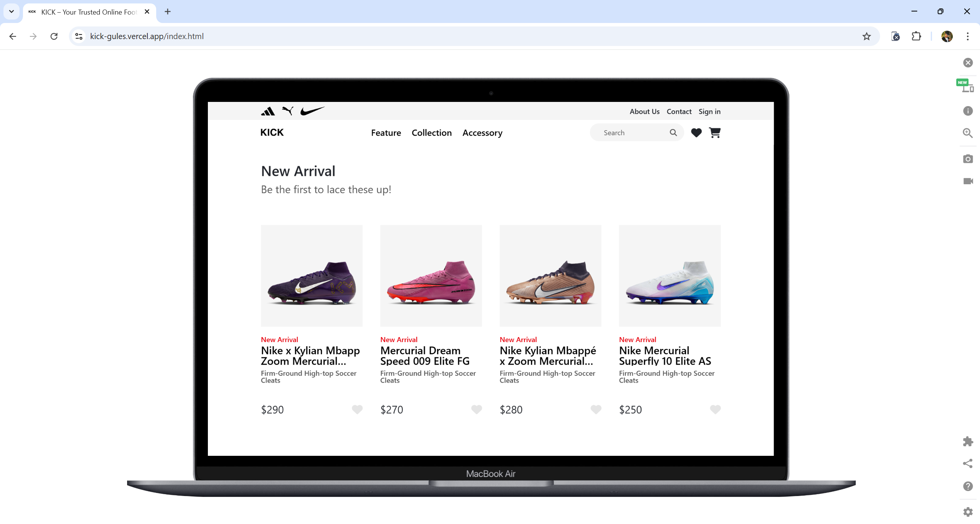The width and height of the screenshot is (980, 524).
Task: Click the KICK brand logo
Action: (x=272, y=133)
